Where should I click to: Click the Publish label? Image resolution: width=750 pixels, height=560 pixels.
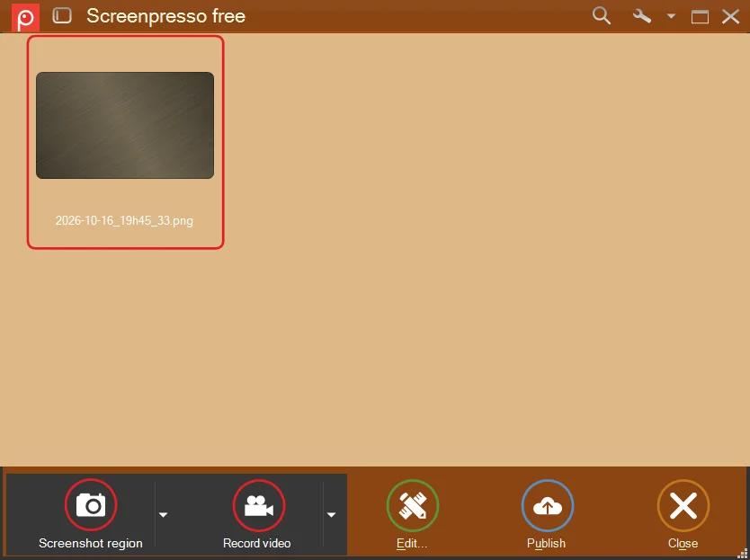coord(546,544)
